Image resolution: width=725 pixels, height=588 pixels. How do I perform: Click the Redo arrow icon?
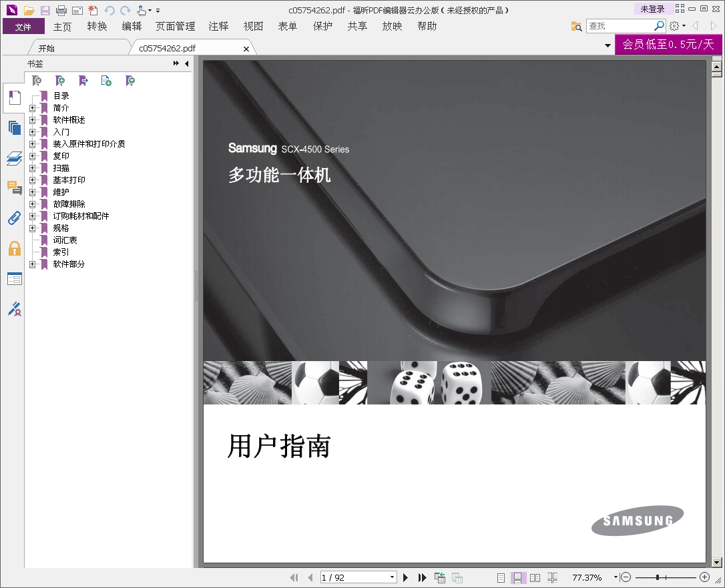coord(126,10)
